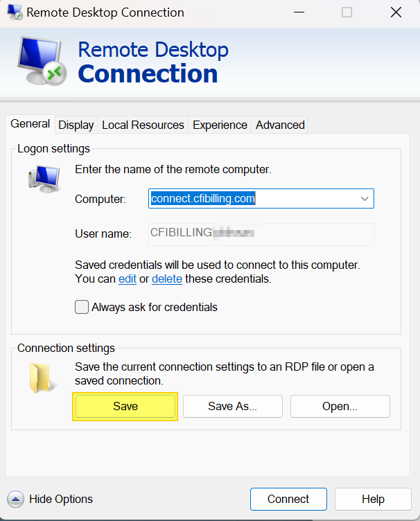Enable Always ask for credentials checkbox

[x=82, y=307]
